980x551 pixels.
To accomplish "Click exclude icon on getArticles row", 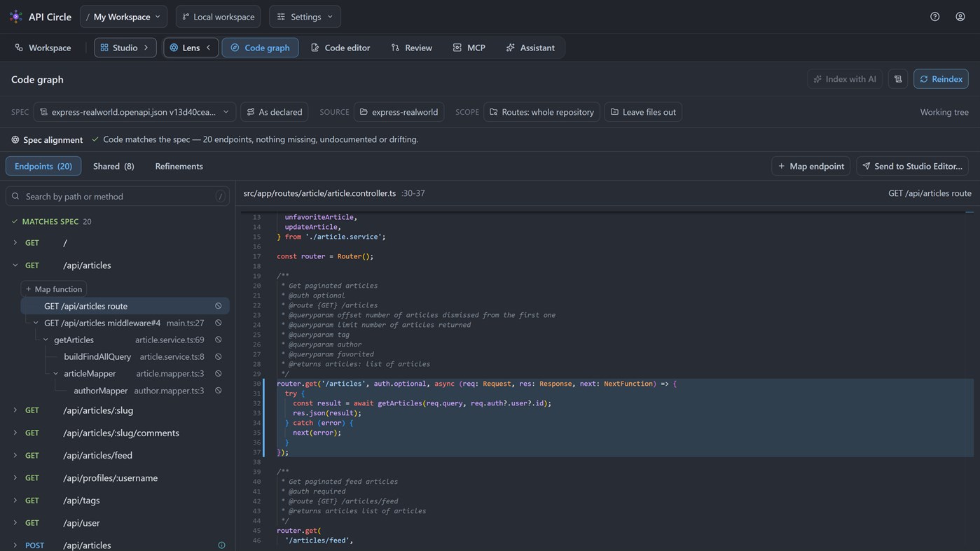I will coord(219,340).
